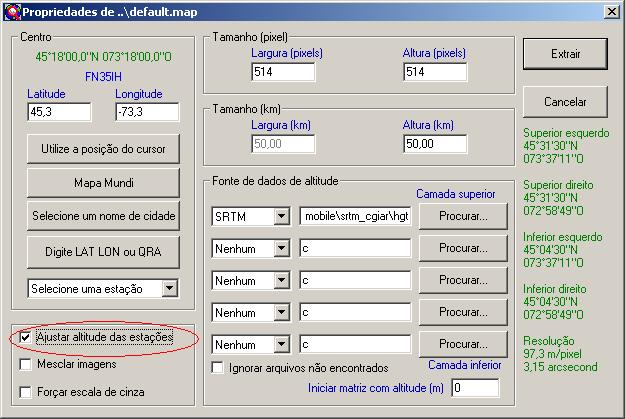Screen dimensions: 625x419
Task: Click the Radio Mobile icon in title bar
Action: [12, 12]
